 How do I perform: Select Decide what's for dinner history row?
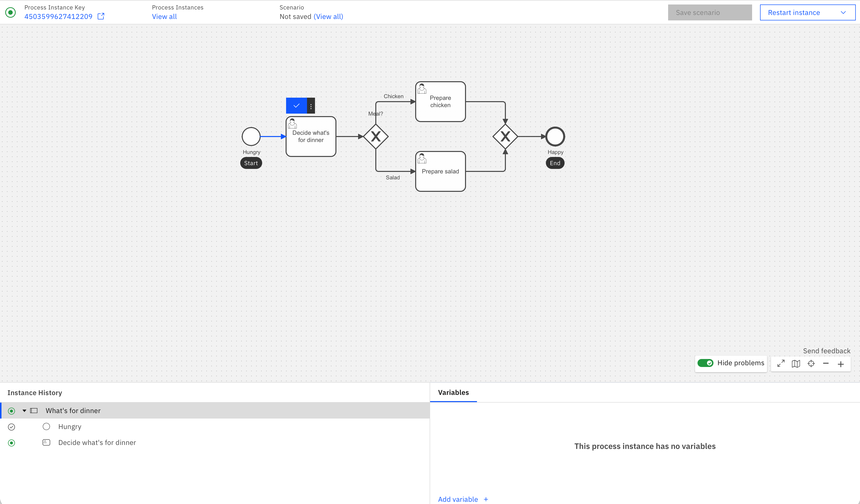pyautogui.click(x=215, y=442)
